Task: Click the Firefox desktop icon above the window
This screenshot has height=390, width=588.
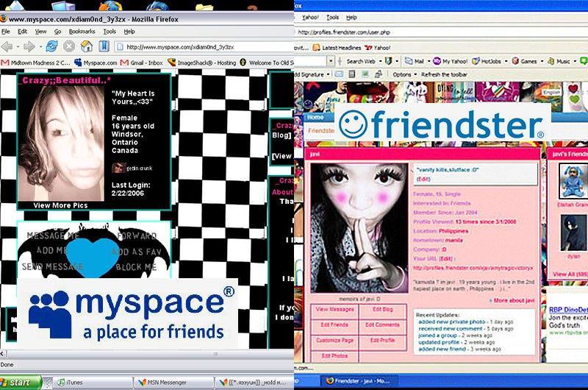Action: point(110,6)
